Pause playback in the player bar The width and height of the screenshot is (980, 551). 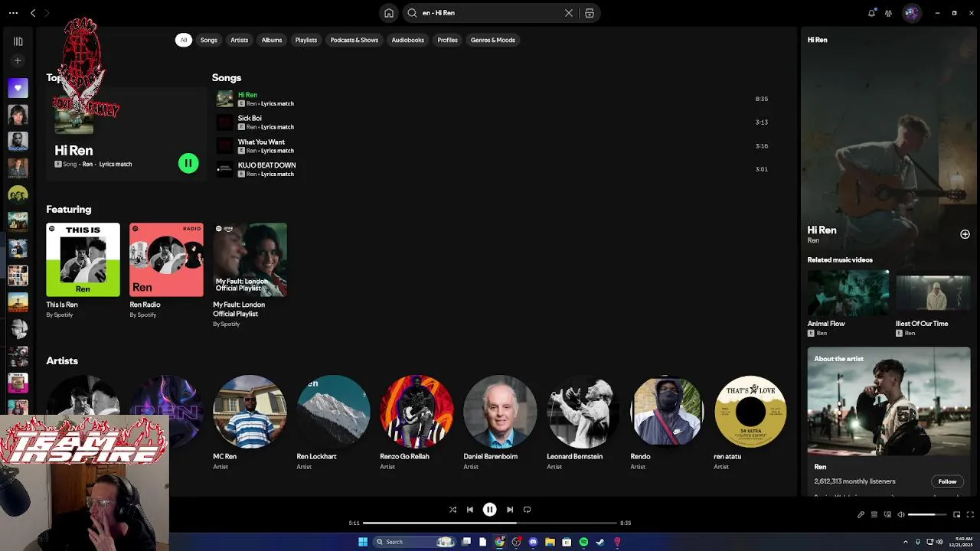coord(489,510)
